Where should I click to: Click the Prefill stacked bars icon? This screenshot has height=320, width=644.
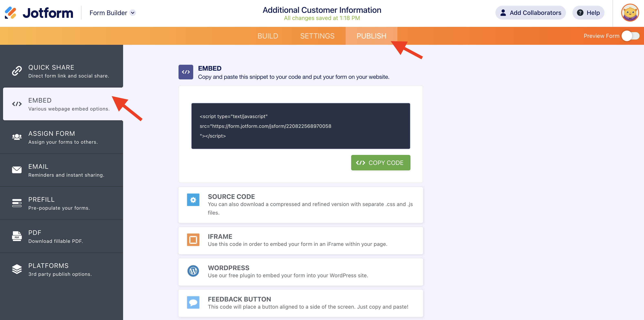coord(17,203)
